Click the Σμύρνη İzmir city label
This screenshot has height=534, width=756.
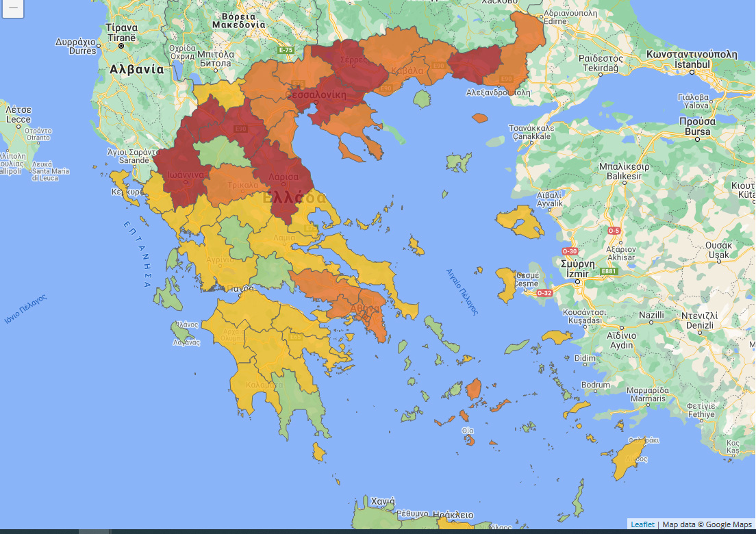pos(577,269)
